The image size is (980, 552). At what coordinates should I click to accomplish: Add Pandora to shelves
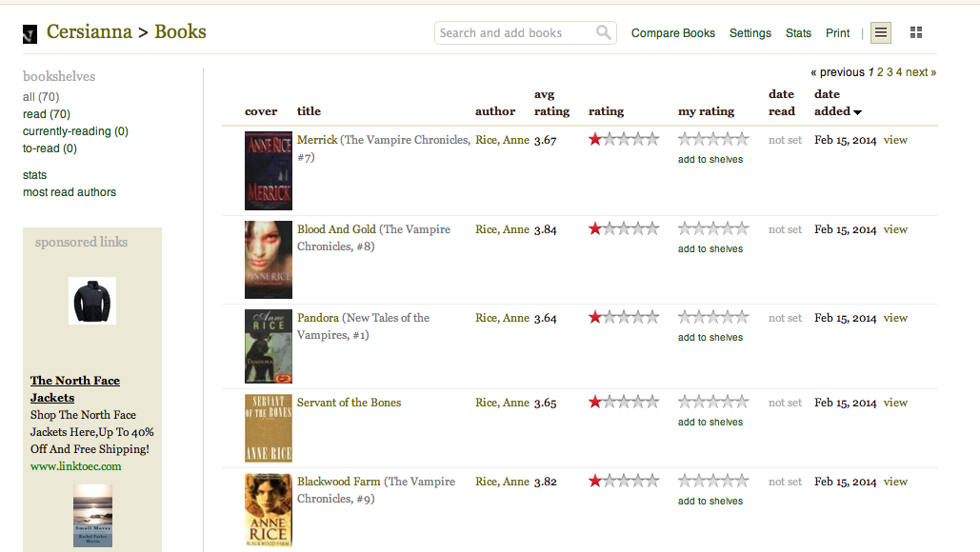pos(710,337)
